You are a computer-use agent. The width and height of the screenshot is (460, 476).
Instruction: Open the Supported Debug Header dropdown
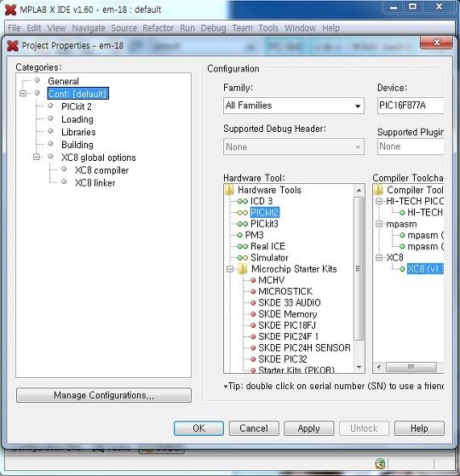(x=358, y=147)
